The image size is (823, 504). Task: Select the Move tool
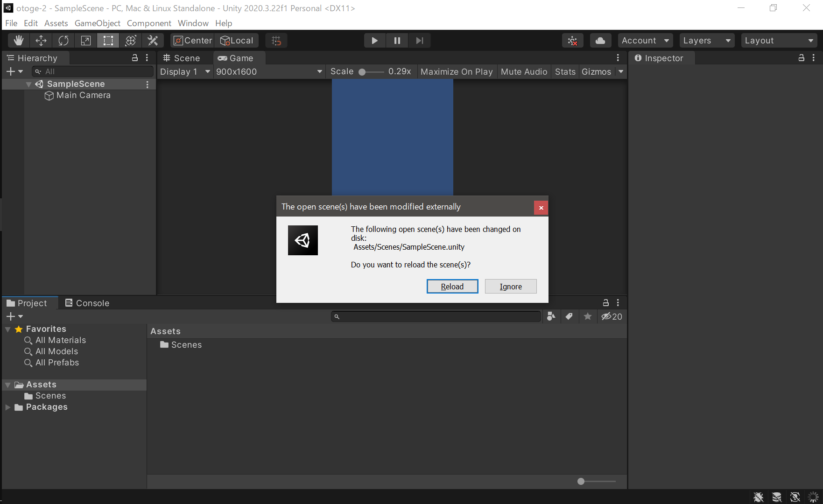click(41, 41)
